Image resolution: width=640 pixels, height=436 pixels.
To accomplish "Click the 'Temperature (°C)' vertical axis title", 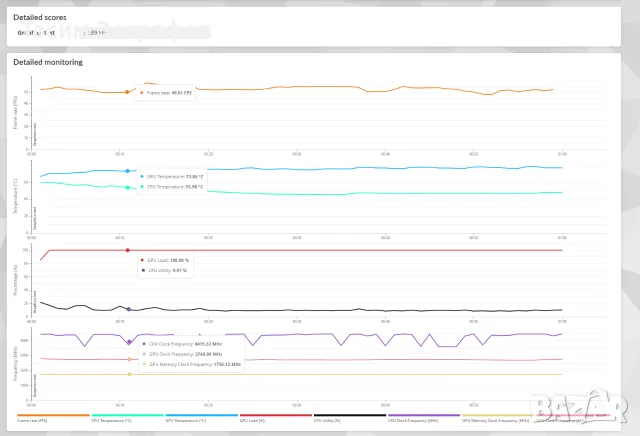I will [16, 196].
